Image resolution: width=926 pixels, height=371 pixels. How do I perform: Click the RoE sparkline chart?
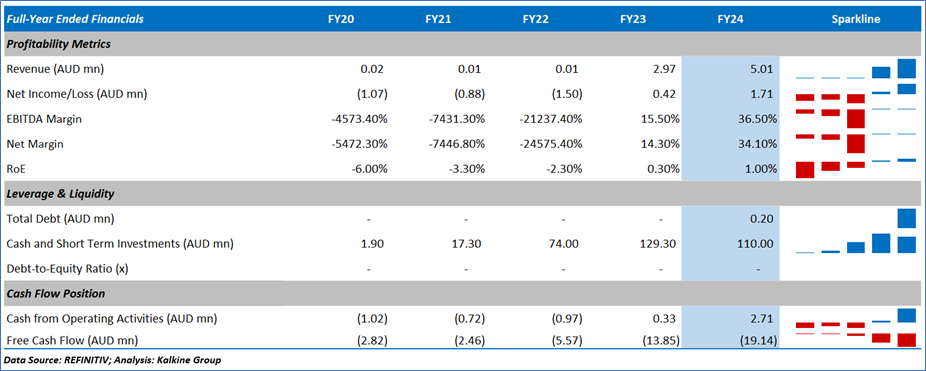(x=856, y=168)
